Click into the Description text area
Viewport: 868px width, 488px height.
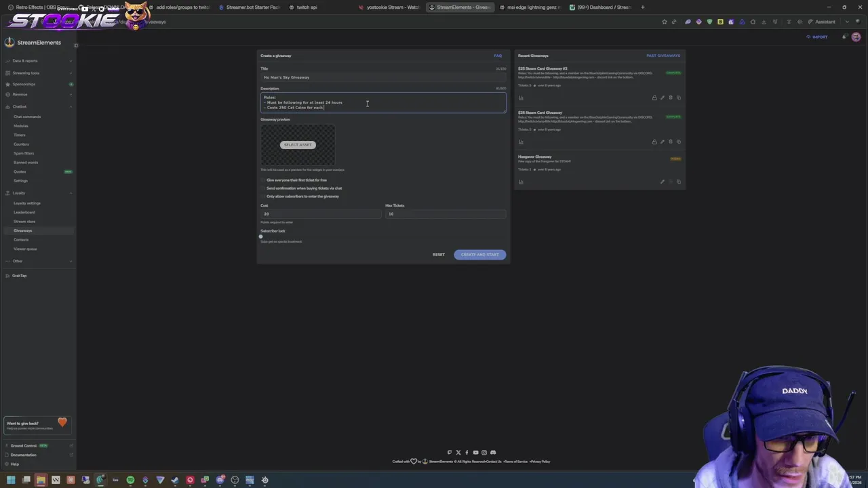tap(383, 102)
